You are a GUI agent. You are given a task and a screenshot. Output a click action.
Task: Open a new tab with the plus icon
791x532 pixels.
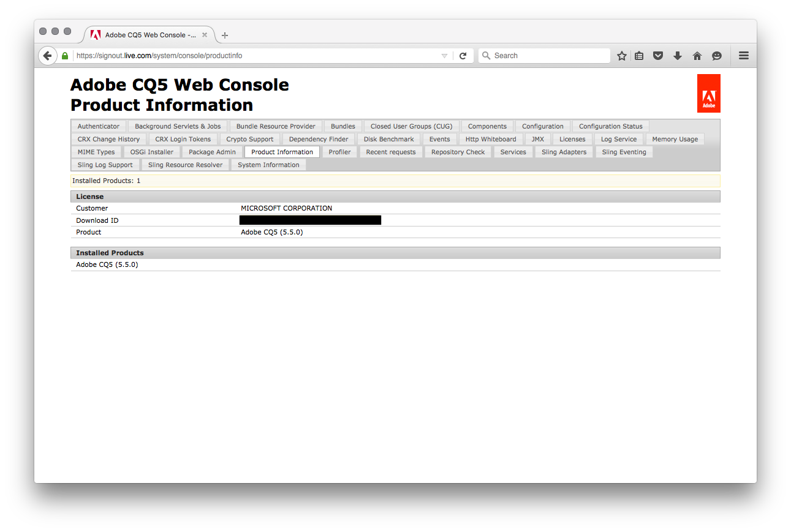225,36
